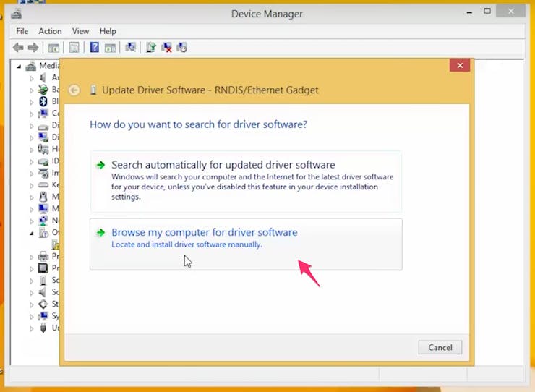This screenshot has height=392, width=535.
Task: Minimize the Device Manager window
Action: tap(470, 12)
